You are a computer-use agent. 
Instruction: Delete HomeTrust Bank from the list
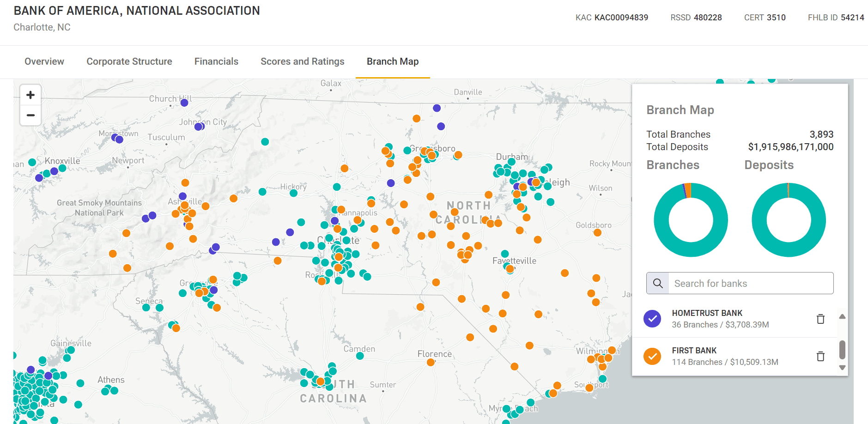pyautogui.click(x=820, y=319)
